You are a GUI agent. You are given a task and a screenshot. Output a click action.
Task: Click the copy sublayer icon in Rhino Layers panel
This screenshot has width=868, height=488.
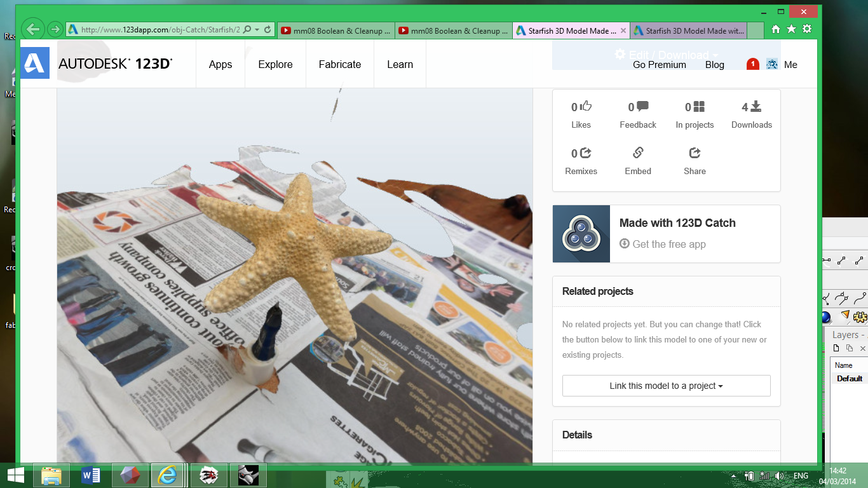[849, 348]
